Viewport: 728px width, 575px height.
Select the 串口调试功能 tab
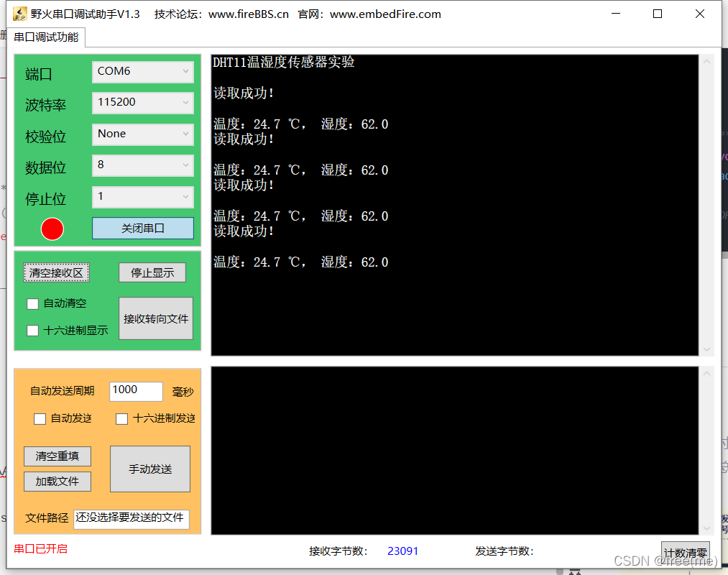click(46, 37)
